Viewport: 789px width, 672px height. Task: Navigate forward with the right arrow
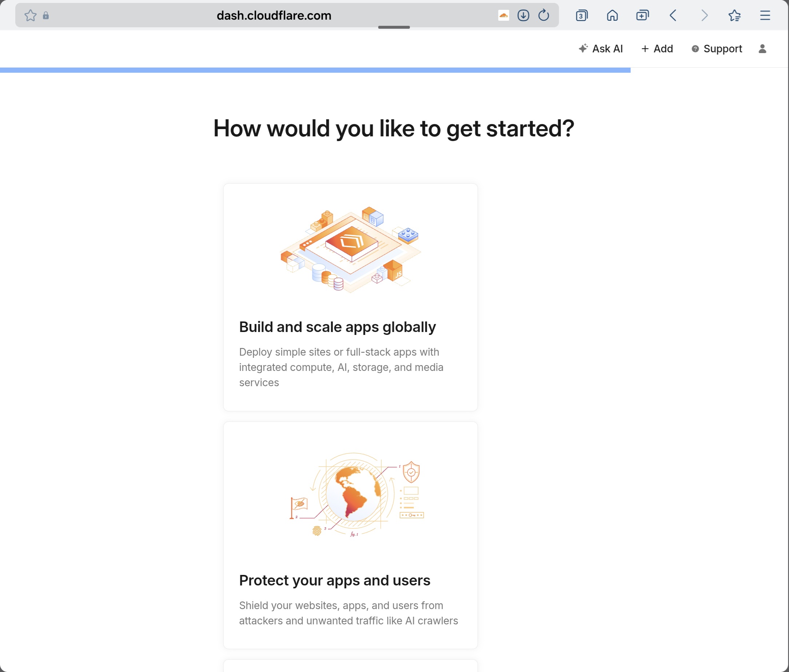click(704, 16)
